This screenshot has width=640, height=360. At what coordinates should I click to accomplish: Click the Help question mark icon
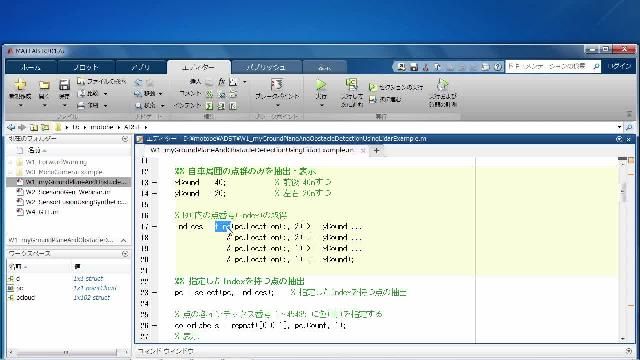[497, 67]
